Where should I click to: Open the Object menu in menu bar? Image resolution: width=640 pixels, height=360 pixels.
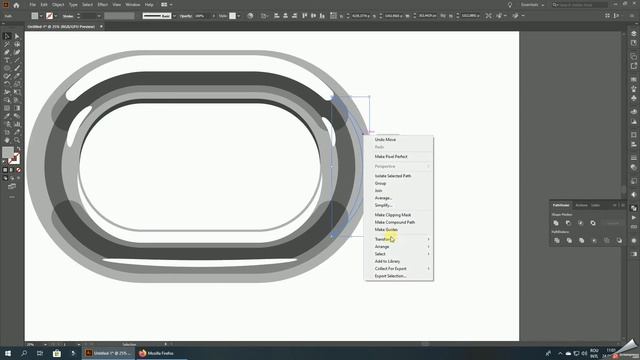[58, 5]
